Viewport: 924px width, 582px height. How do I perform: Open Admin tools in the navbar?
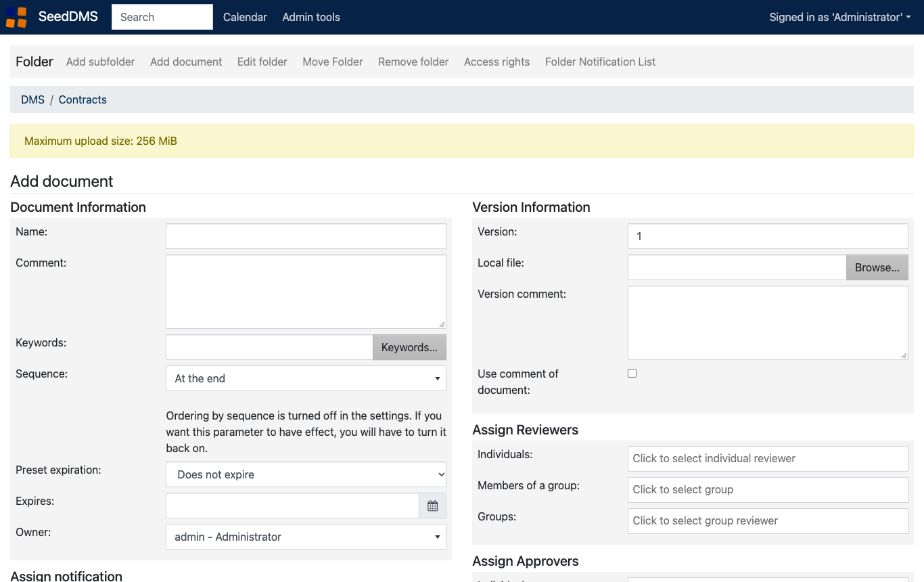coord(311,17)
